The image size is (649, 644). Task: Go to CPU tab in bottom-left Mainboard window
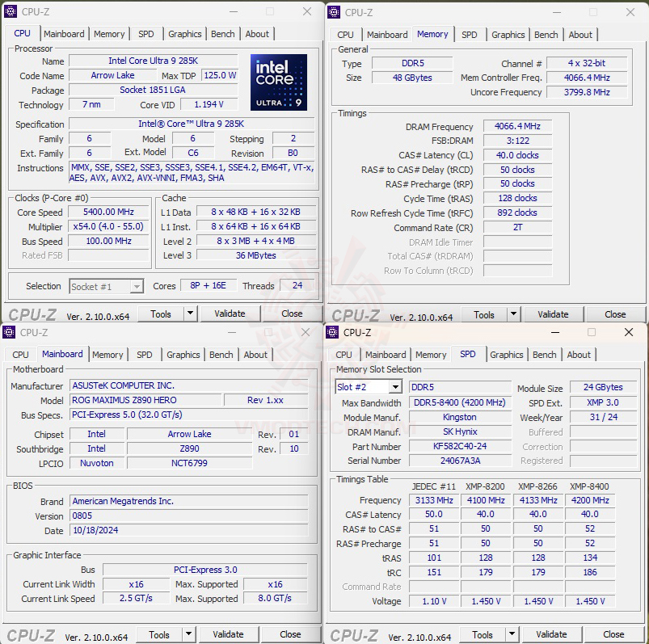point(20,355)
